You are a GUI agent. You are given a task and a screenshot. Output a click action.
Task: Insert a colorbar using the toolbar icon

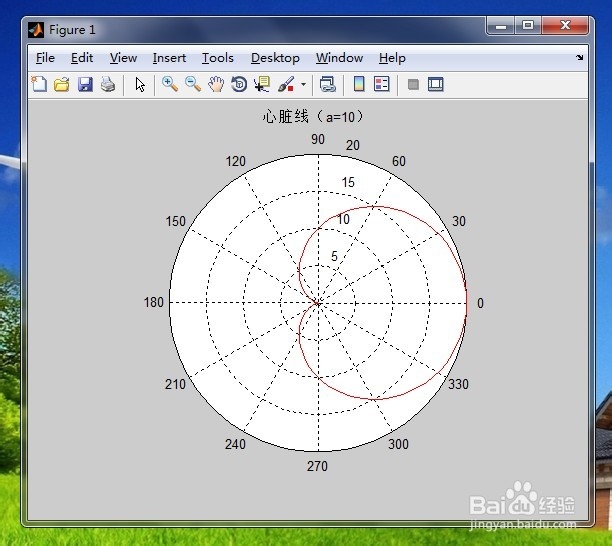tap(359, 84)
